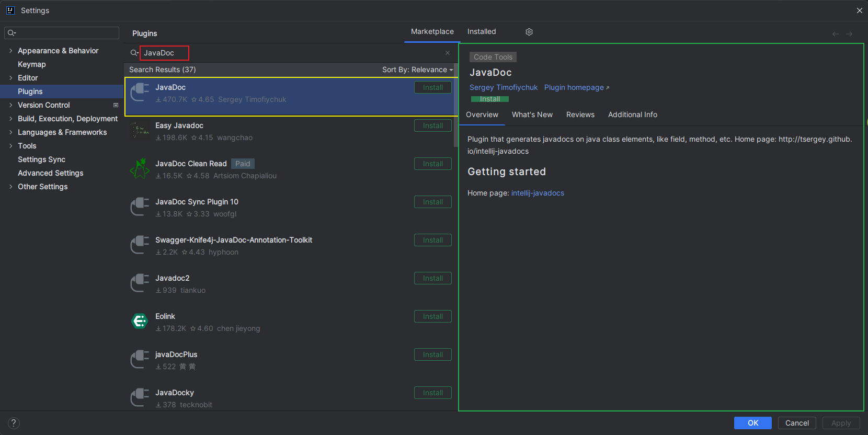The image size is (868, 435).
Task: Click the Paid tag on JavaDoc Clean Read
Action: (x=243, y=164)
